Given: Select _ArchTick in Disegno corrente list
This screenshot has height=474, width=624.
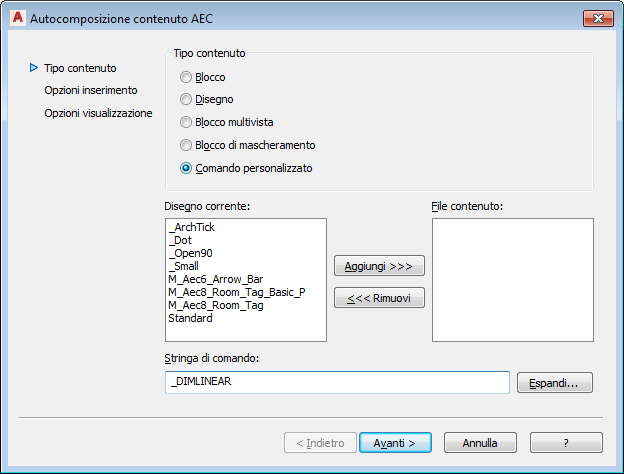Looking at the screenshot, I should (191, 227).
